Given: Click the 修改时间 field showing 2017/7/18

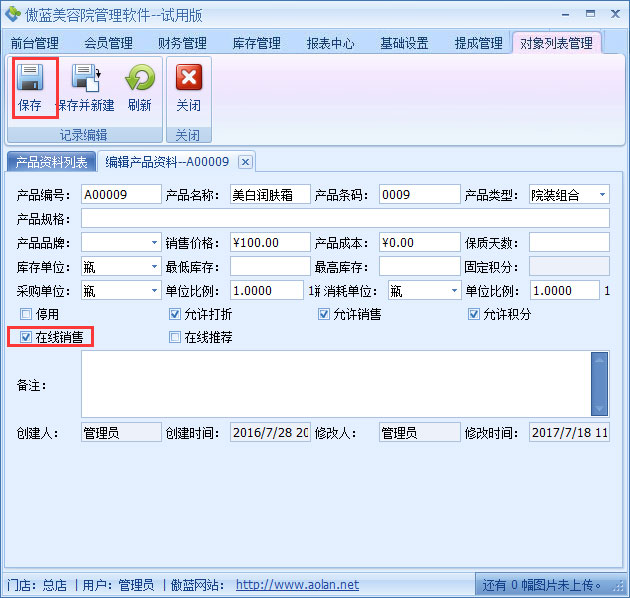Looking at the screenshot, I should (x=569, y=432).
